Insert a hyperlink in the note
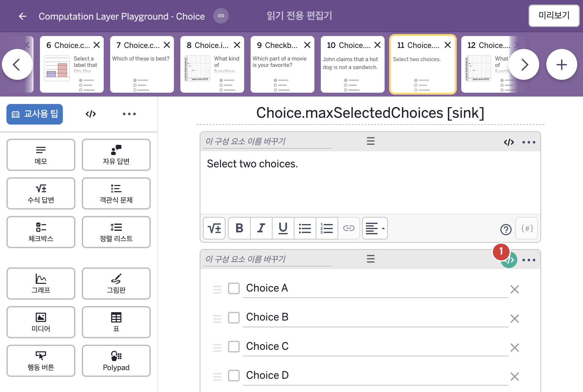Image resolution: width=583 pixels, height=392 pixels. tap(349, 228)
